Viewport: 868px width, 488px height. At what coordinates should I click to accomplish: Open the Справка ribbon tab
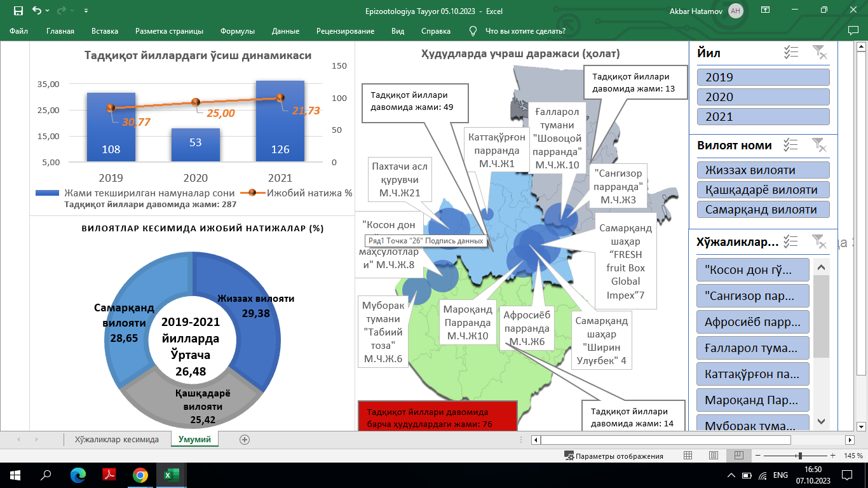[x=435, y=30]
